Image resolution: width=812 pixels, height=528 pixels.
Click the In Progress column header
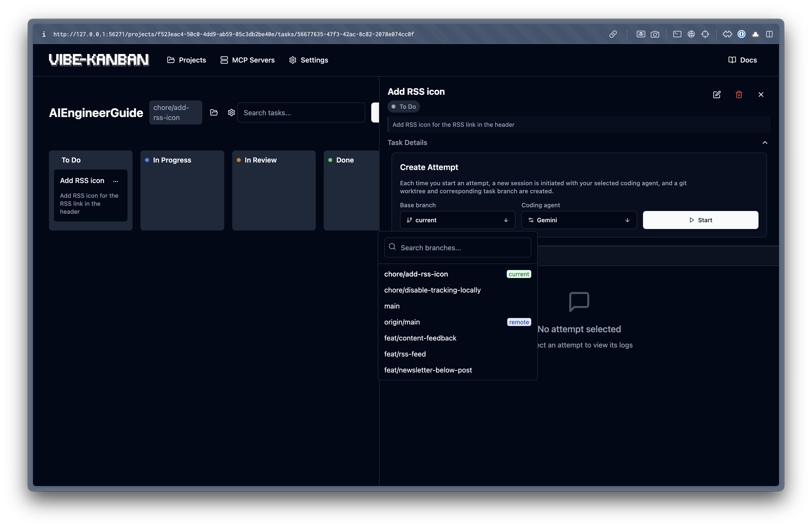pyautogui.click(x=172, y=160)
